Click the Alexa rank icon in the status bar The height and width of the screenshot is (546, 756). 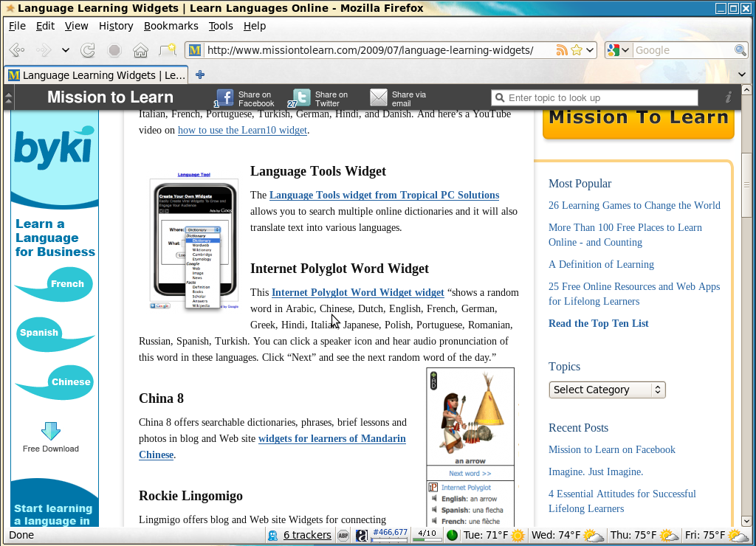click(x=362, y=536)
